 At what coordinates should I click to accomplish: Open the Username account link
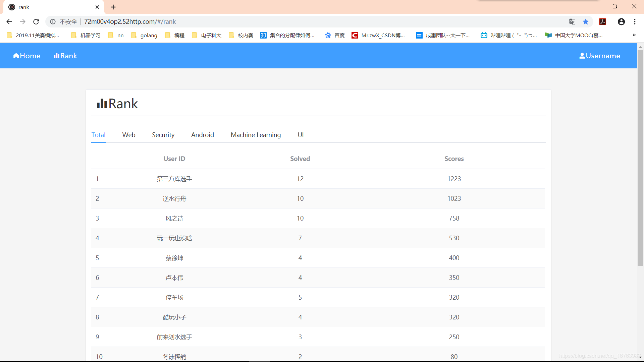[599, 56]
